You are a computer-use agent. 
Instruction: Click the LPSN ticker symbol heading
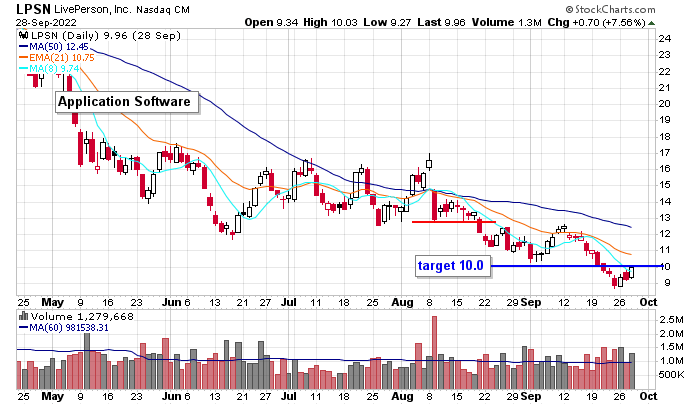coord(33,9)
